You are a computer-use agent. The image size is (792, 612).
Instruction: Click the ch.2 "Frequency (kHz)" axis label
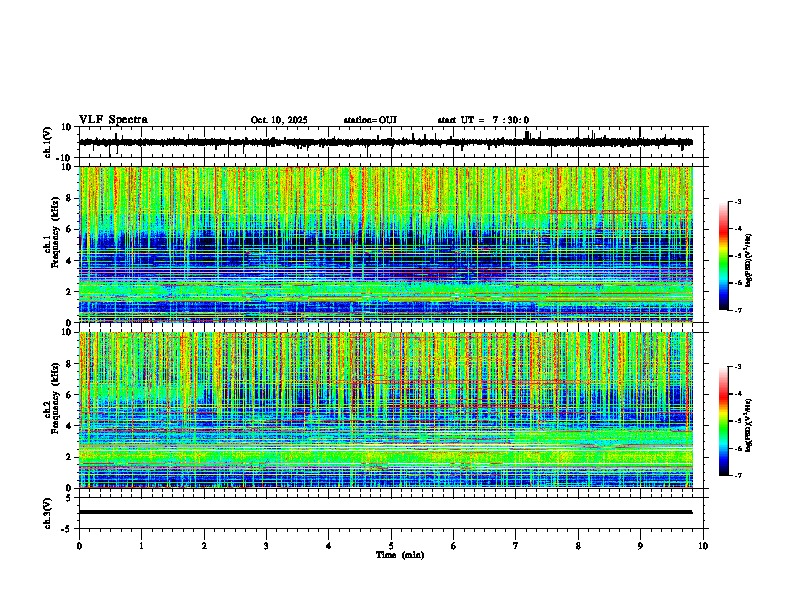56,398
